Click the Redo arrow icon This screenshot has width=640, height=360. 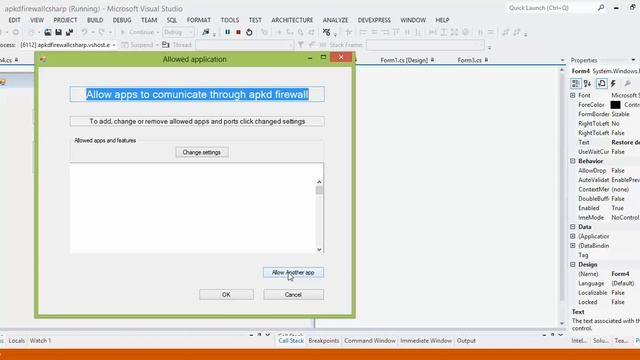(x=101, y=32)
